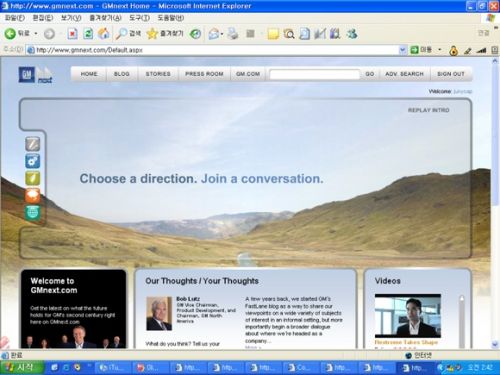This screenshot has width=500, height=375.
Task: Open the video thumbnail in Videos panel
Action: pos(408,316)
